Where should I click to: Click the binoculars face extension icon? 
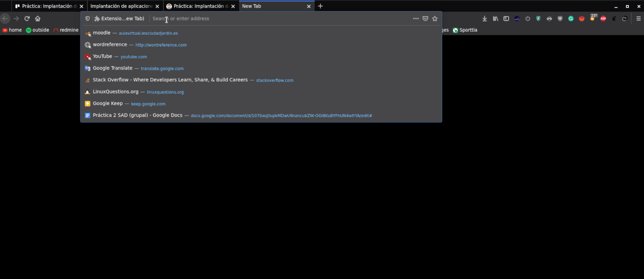click(x=549, y=19)
